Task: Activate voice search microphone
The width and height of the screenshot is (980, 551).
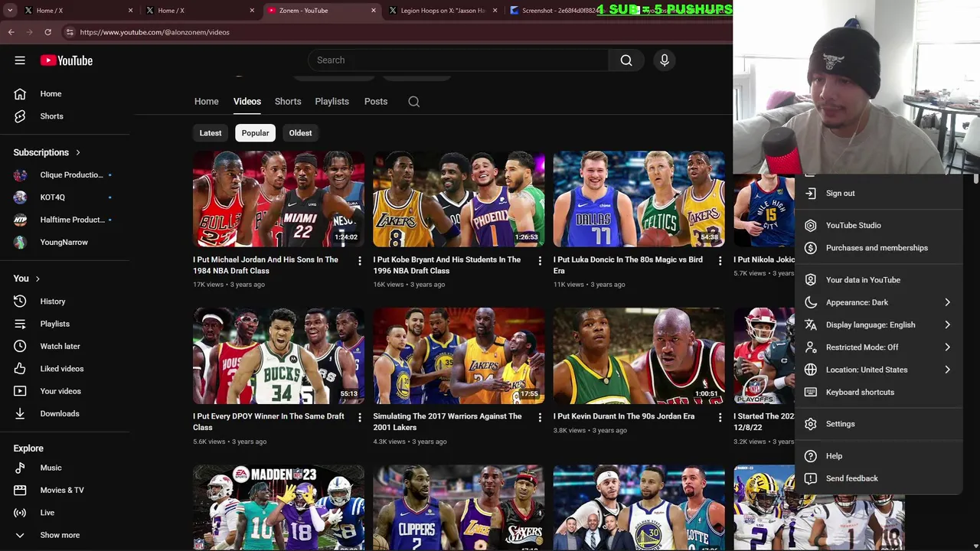Action: pyautogui.click(x=665, y=60)
